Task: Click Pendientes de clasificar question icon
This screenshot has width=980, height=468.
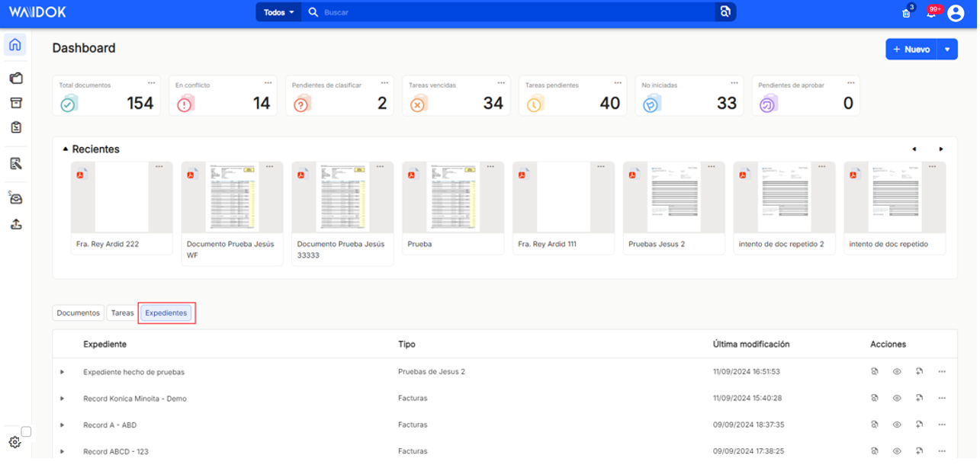Action: coord(301,105)
